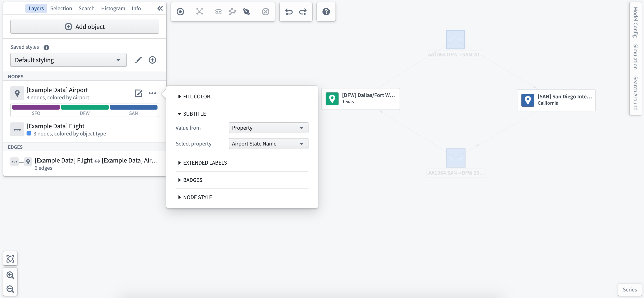
Task: Expand the FILL COLOR section
Action: 194,97
